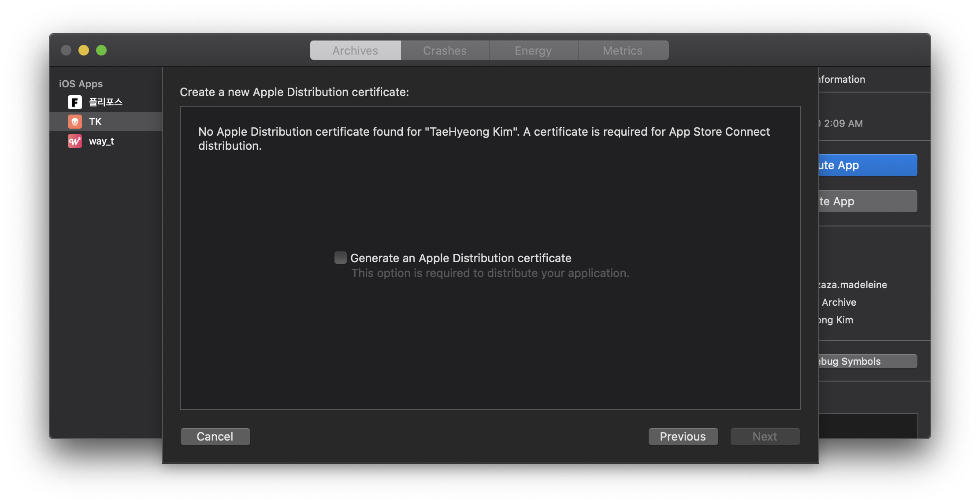Click the description text field at bottom right
This screenshot has width=980, height=504.
click(867, 426)
